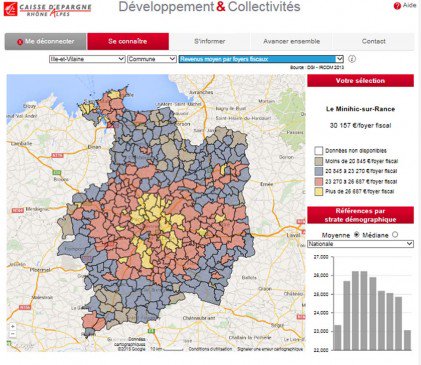This screenshot has height=365, width=421.
Task: Click the 30 157 €/foyer fiscal value
Action: pos(360,126)
